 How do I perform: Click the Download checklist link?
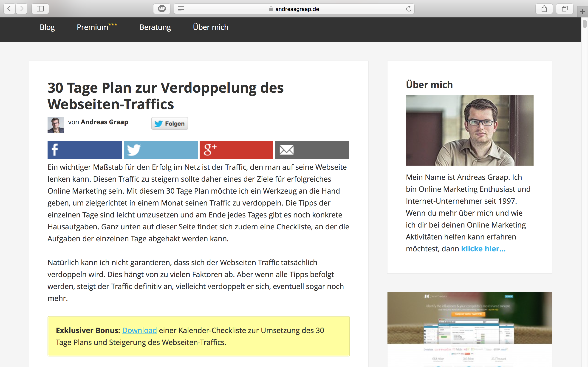pyautogui.click(x=139, y=330)
